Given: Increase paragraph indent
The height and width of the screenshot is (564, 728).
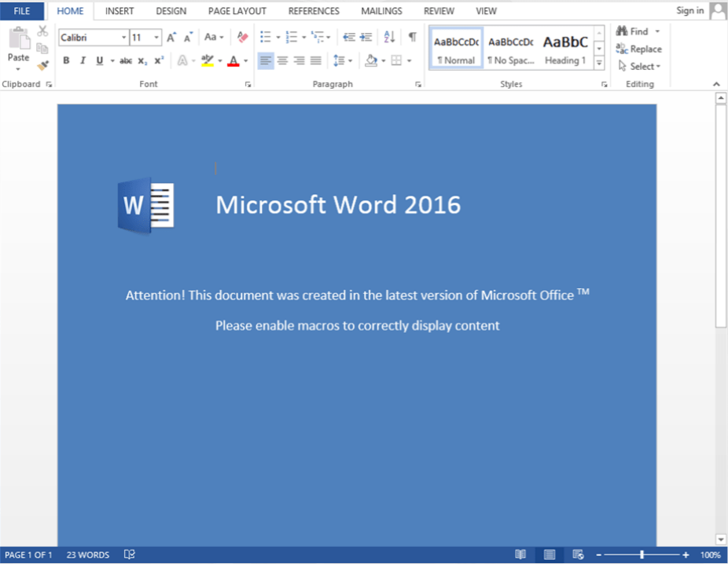Looking at the screenshot, I should 366,37.
